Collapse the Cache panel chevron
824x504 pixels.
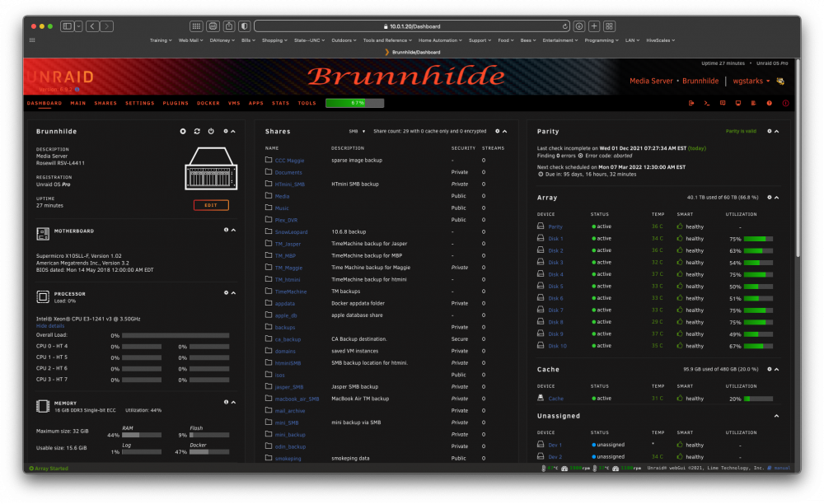click(777, 369)
